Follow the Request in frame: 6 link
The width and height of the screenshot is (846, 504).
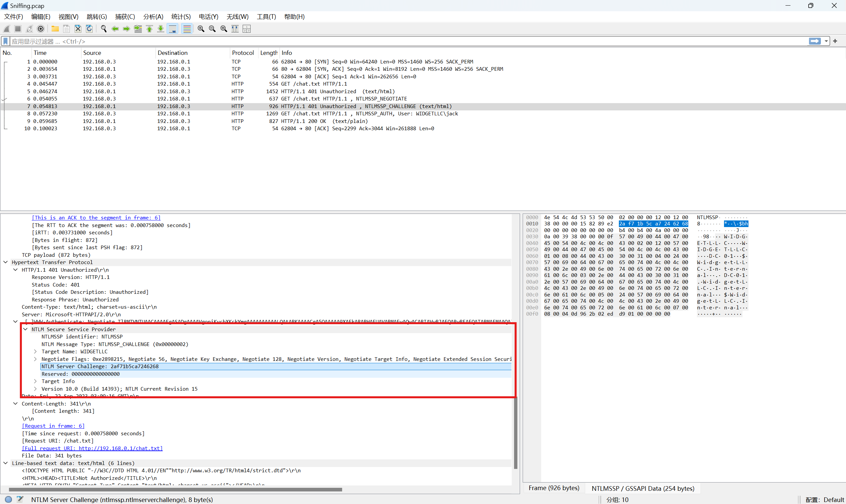point(53,426)
